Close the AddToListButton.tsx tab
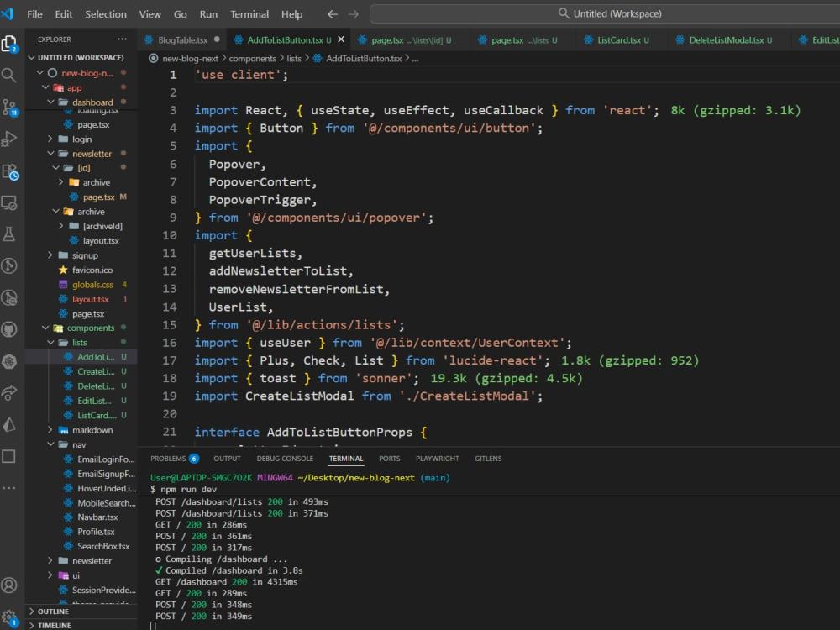 (x=341, y=39)
